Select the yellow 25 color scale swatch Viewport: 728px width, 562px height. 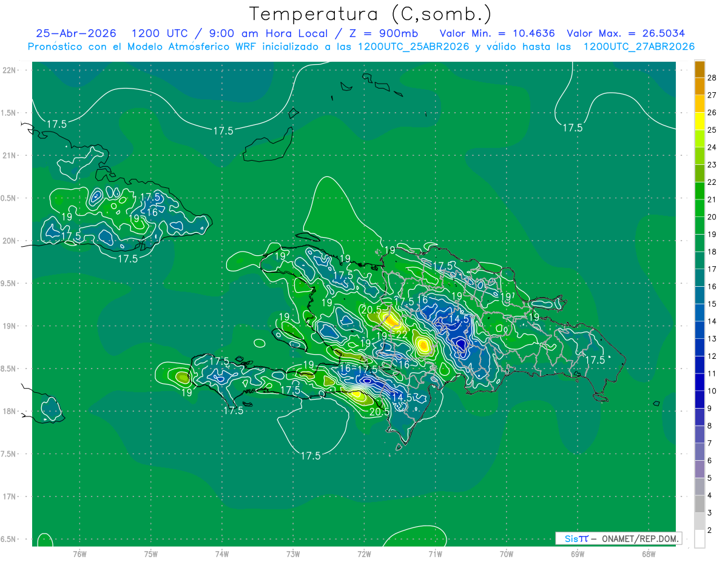pos(699,121)
